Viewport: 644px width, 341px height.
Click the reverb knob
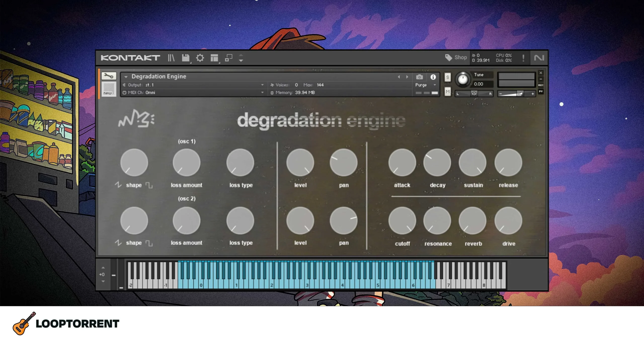pos(472,221)
